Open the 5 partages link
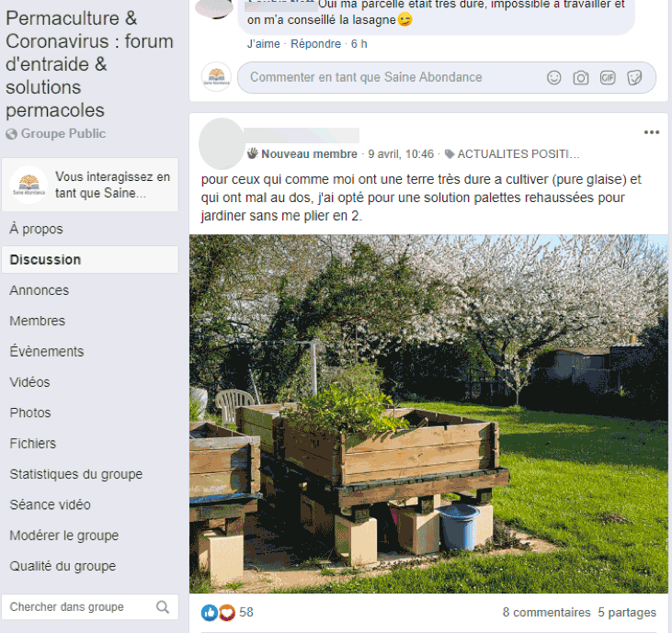The height and width of the screenshot is (633, 672). [627, 613]
